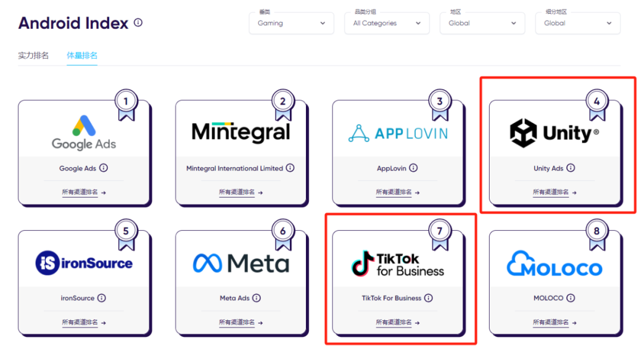Image resolution: width=644 pixels, height=346 pixels.
Task: Open info icon beside AppLovin name
Action: (414, 168)
